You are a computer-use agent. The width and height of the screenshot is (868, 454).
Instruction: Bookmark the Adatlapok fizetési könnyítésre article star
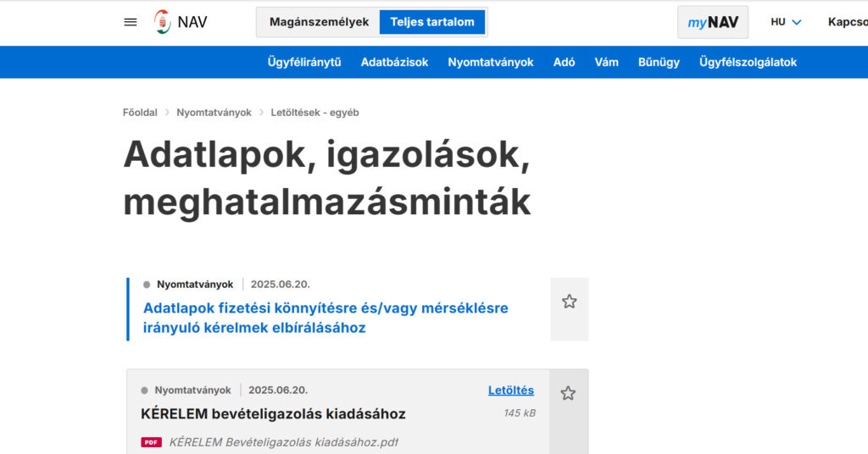click(x=569, y=302)
